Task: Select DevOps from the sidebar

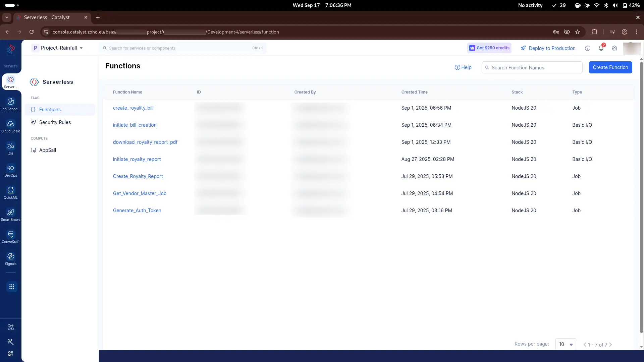Action: click(10, 170)
